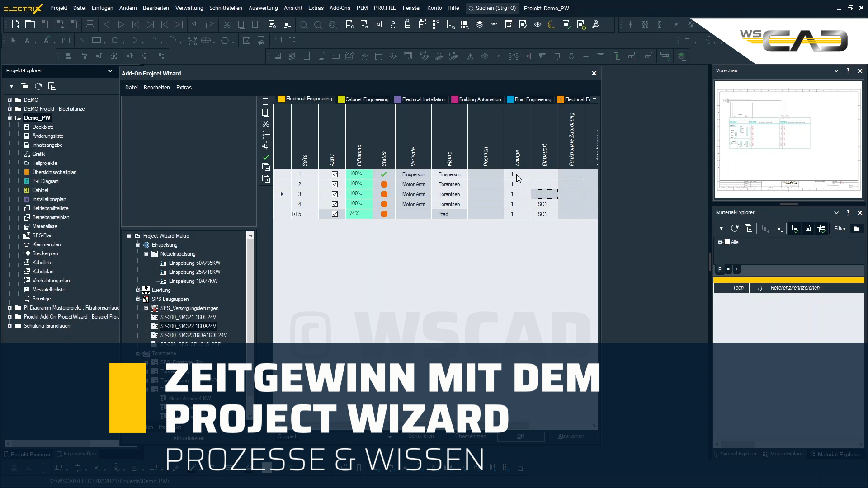The width and height of the screenshot is (868, 488).
Task: Click the OK button in the wizard
Action: 521,436
